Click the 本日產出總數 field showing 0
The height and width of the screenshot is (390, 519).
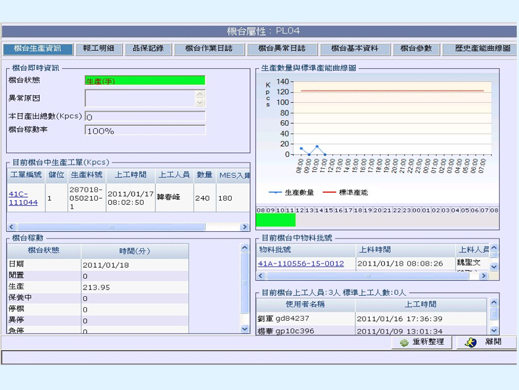145,117
